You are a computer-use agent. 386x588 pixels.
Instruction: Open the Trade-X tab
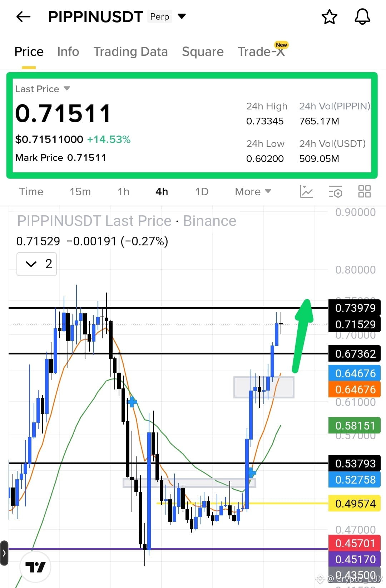262,52
